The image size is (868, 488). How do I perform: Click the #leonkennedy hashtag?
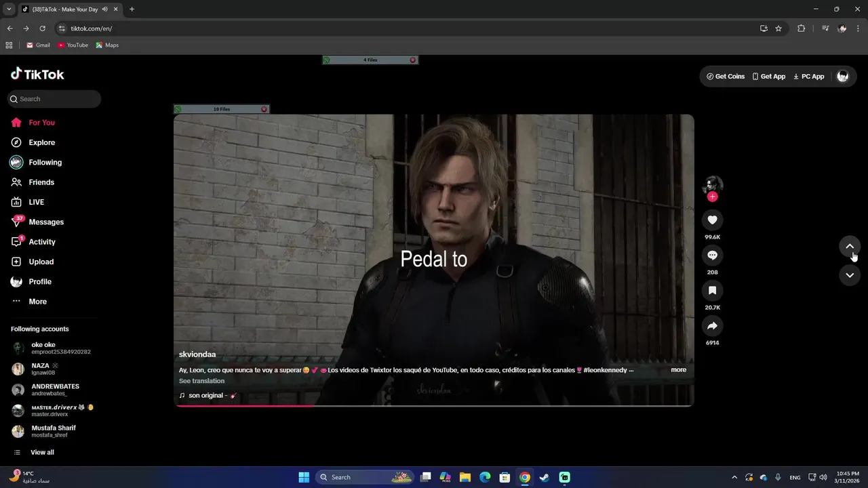coord(606,370)
